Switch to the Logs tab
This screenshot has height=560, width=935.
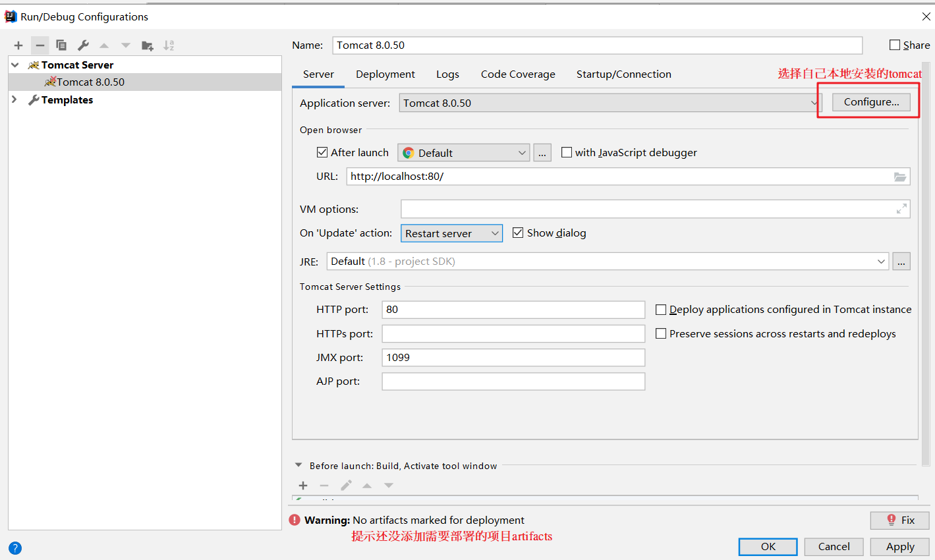447,74
